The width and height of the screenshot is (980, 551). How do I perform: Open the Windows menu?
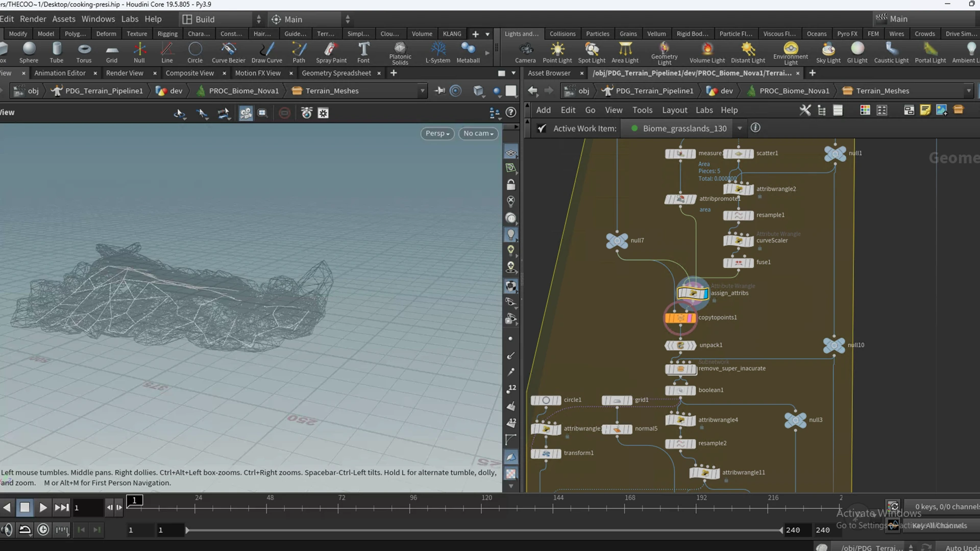98,19
